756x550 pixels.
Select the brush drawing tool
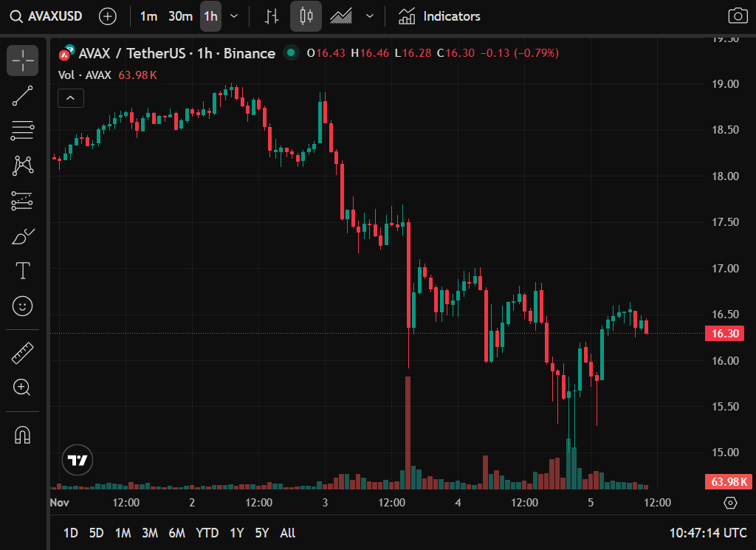[22, 237]
